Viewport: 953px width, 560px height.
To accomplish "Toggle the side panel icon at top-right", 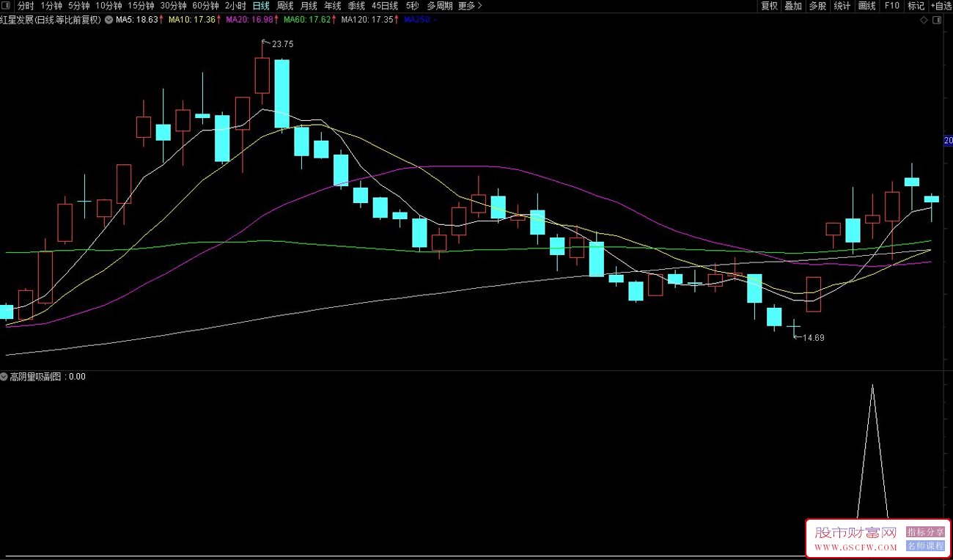I will click(x=937, y=21).
